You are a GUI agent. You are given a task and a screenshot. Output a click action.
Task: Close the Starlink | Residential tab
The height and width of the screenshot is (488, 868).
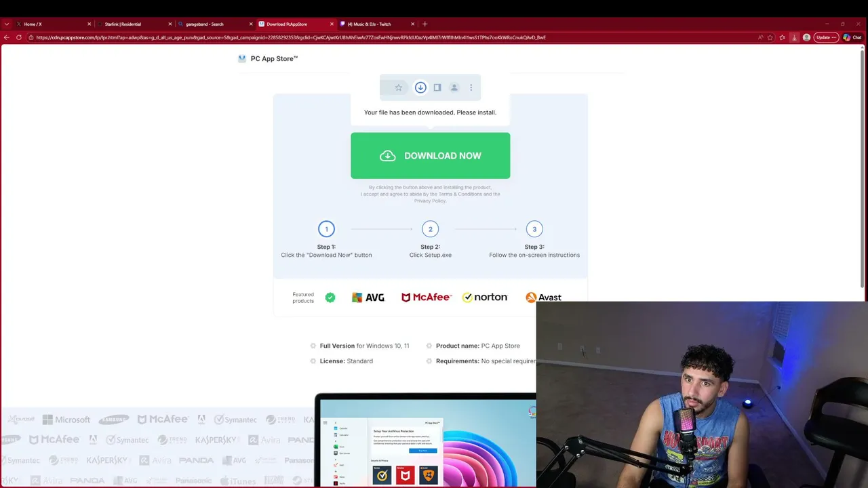pyautogui.click(x=170, y=24)
